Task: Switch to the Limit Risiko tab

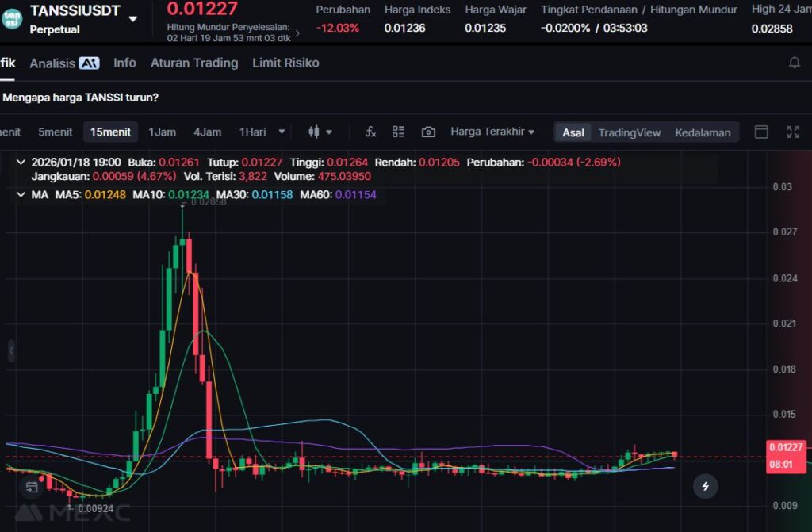Action: [285, 63]
